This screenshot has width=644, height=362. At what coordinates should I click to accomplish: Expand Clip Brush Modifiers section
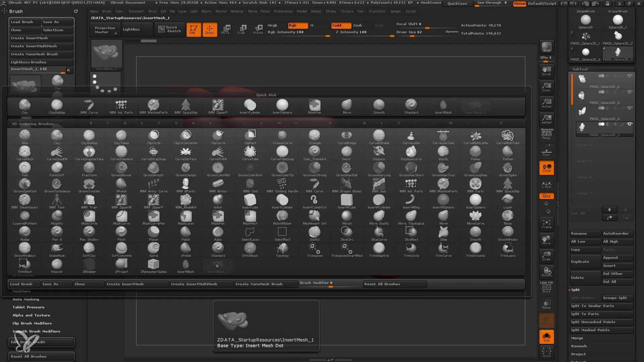click(32, 323)
